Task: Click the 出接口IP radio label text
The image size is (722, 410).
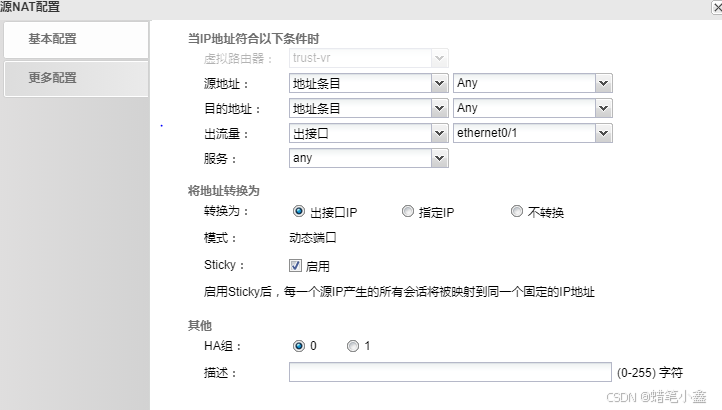Action: (333, 213)
